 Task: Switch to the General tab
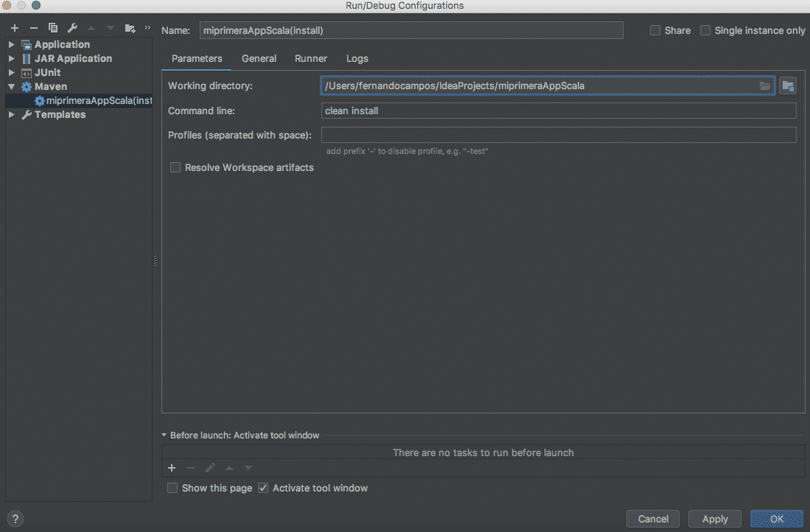pyautogui.click(x=259, y=58)
